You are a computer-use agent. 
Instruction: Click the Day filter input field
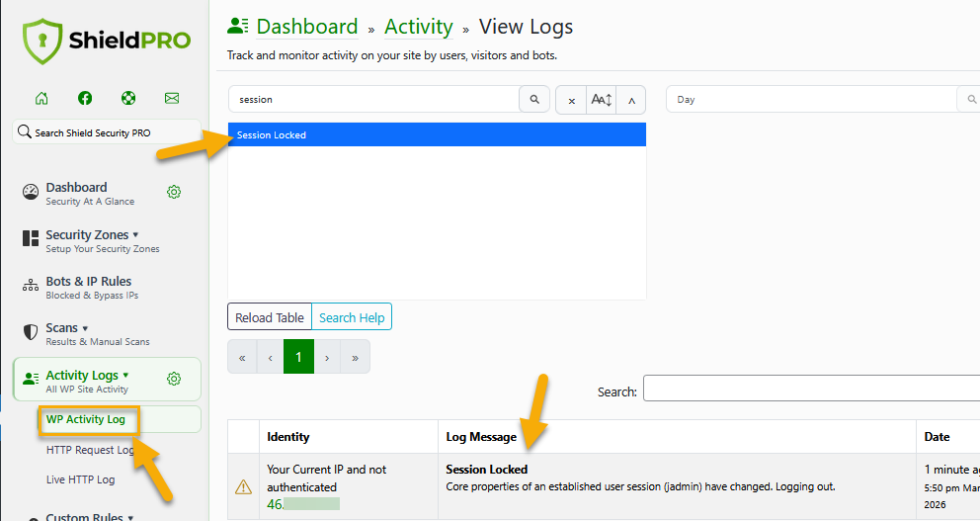(811, 99)
